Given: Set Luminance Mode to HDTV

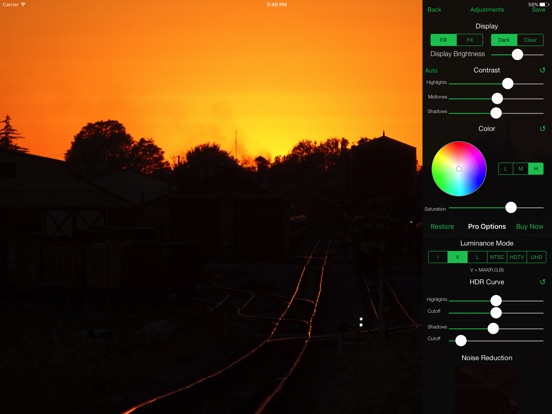Looking at the screenshot, I should coord(517,257).
